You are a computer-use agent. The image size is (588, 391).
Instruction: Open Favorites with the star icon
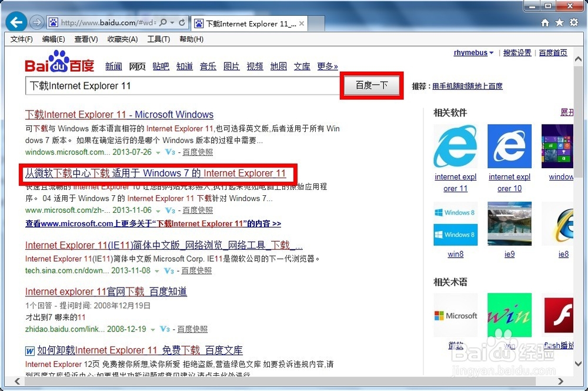pyautogui.click(x=559, y=21)
